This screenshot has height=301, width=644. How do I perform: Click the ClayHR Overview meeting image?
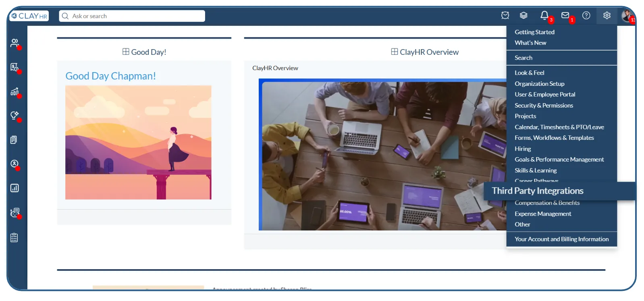click(x=382, y=155)
